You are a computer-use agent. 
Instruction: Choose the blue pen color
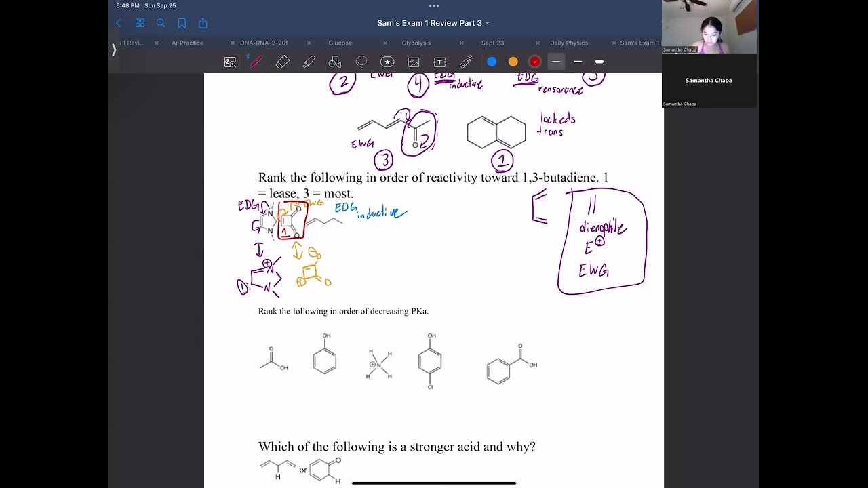coord(492,62)
